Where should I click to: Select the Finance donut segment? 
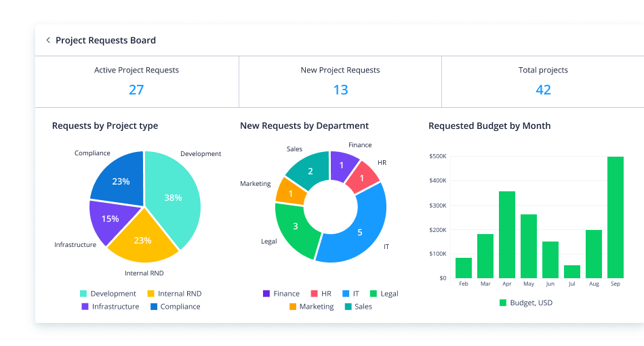tap(341, 165)
